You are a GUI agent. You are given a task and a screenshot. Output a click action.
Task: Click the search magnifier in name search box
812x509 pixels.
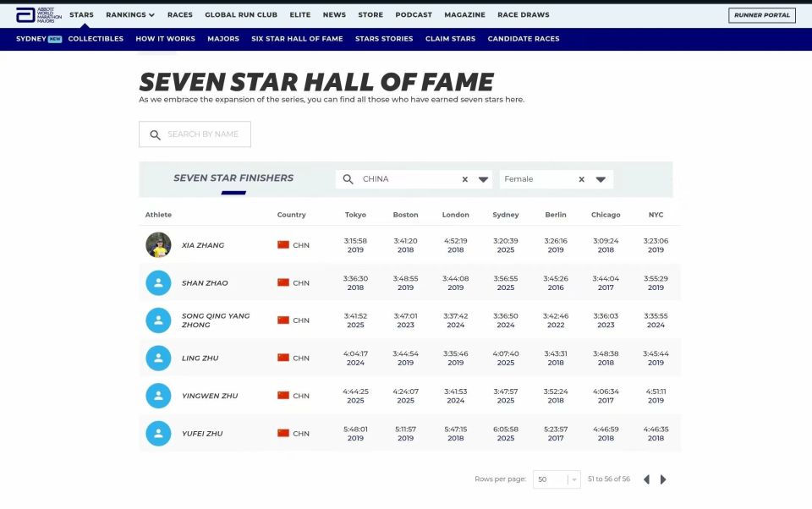click(x=155, y=134)
